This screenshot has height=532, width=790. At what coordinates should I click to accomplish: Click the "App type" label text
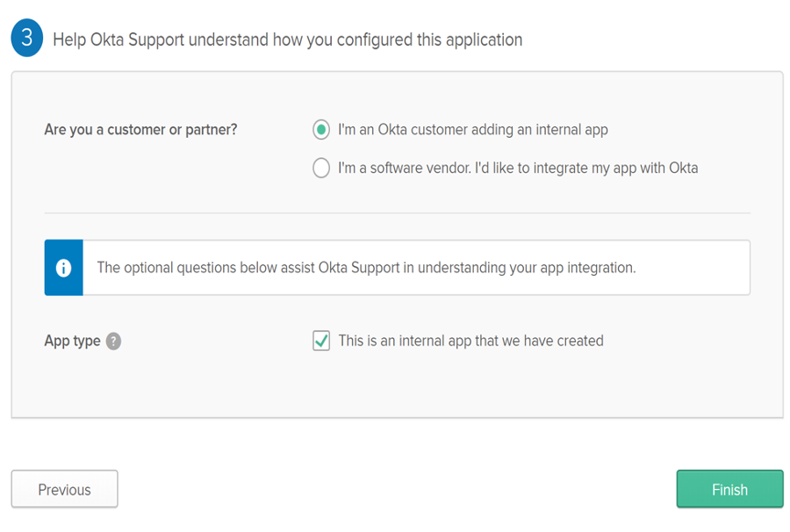point(73,341)
